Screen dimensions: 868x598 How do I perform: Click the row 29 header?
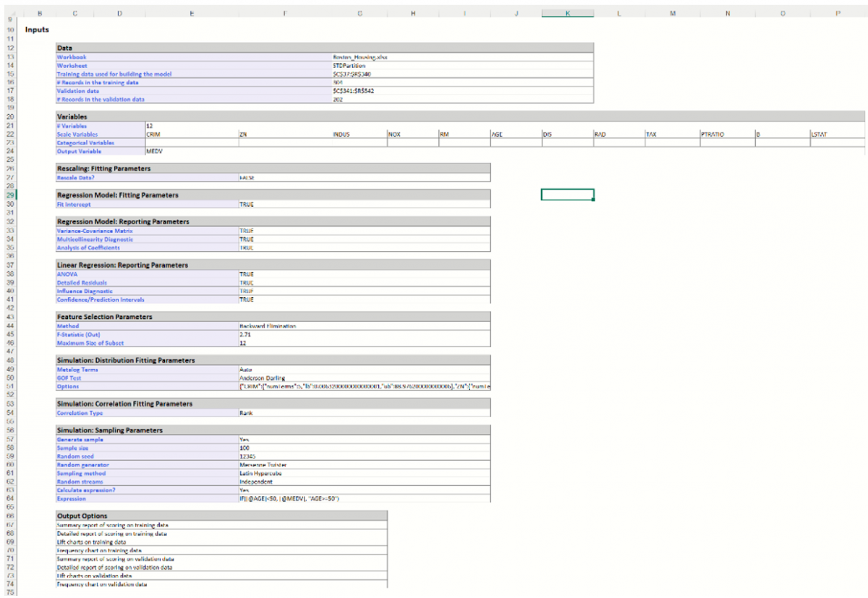tap(11, 195)
